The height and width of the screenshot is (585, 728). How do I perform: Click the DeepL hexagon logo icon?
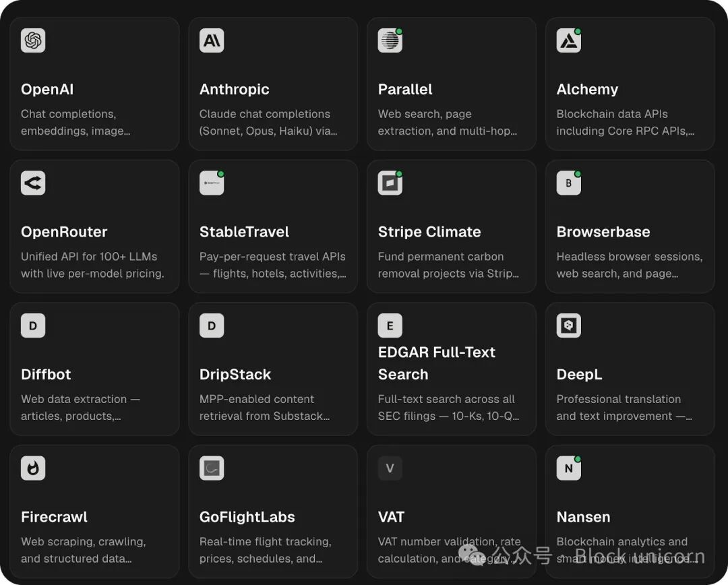pos(568,326)
